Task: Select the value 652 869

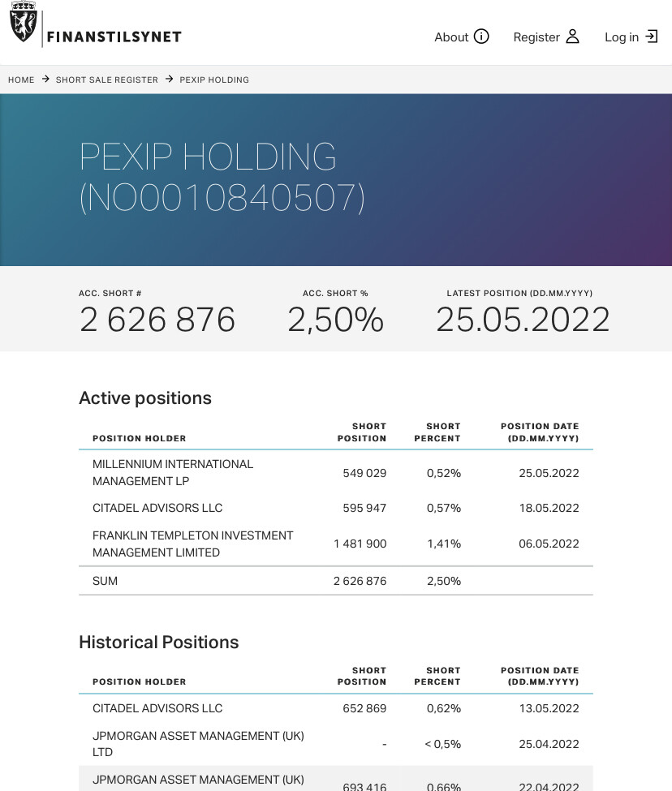Action: click(364, 708)
